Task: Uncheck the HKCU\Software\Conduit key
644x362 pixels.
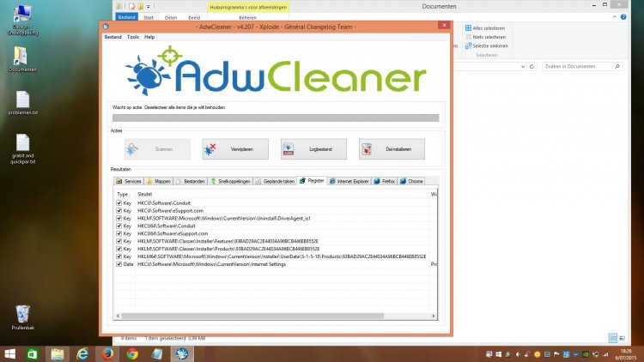Action: pos(118,202)
